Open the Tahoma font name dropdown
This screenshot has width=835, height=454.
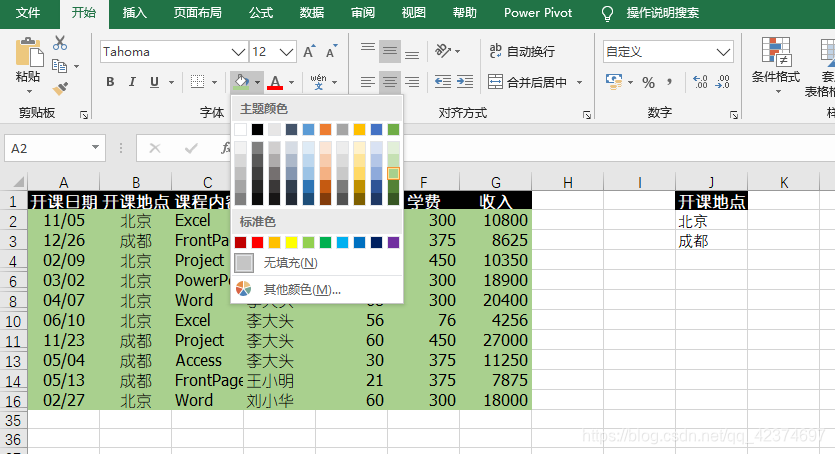click(x=238, y=52)
